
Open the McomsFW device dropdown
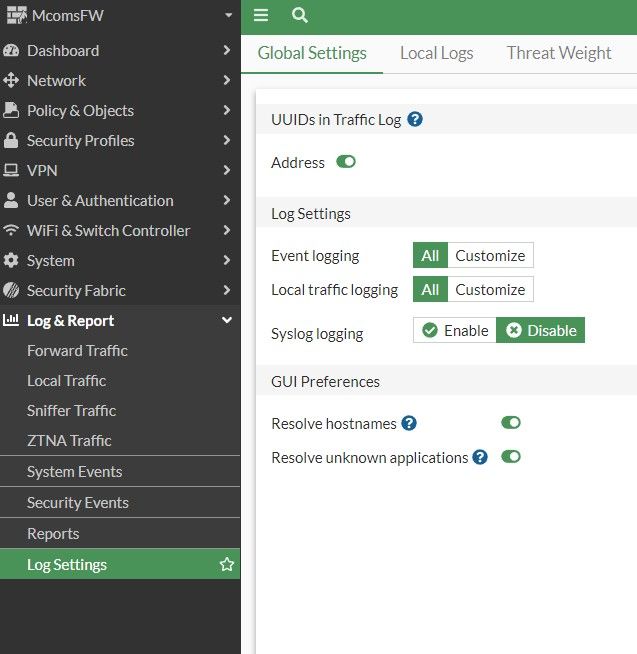coord(228,16)
